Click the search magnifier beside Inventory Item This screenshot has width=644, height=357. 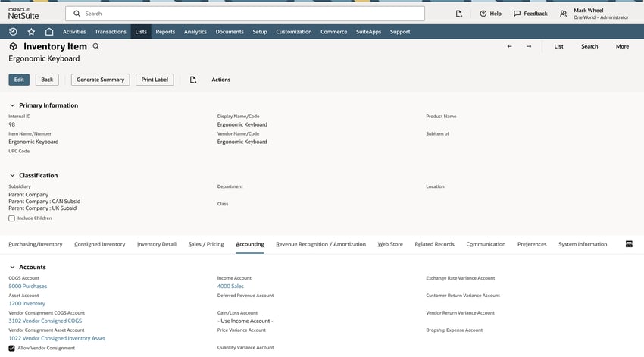pyautogui.click(x=95, y=47)
